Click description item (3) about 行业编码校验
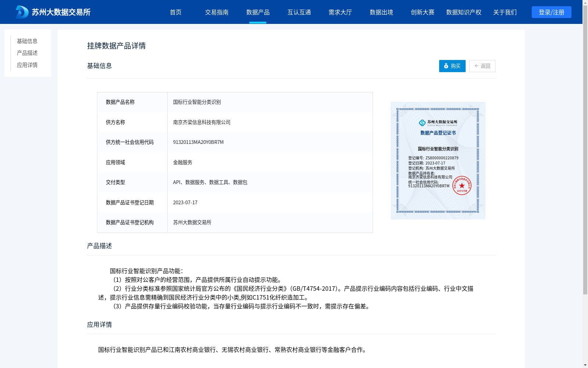The height and width of the screenshot is (368, 588). 241,306
